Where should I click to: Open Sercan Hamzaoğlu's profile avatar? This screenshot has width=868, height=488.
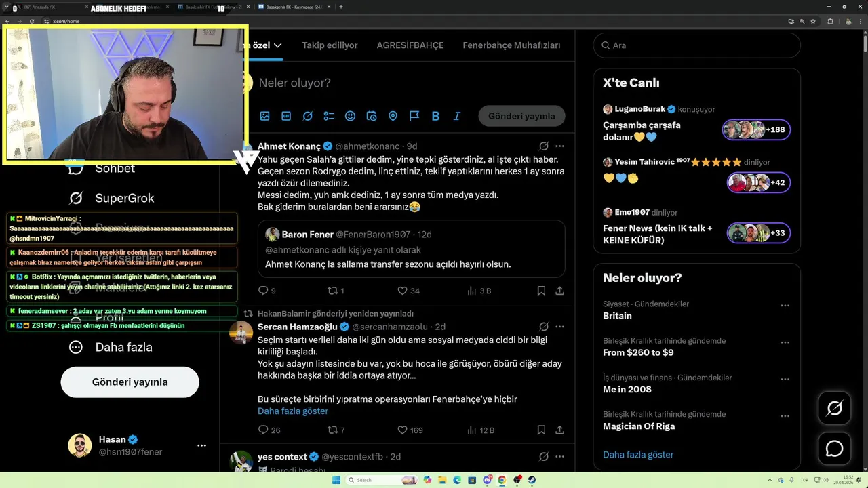coord(241,333)
